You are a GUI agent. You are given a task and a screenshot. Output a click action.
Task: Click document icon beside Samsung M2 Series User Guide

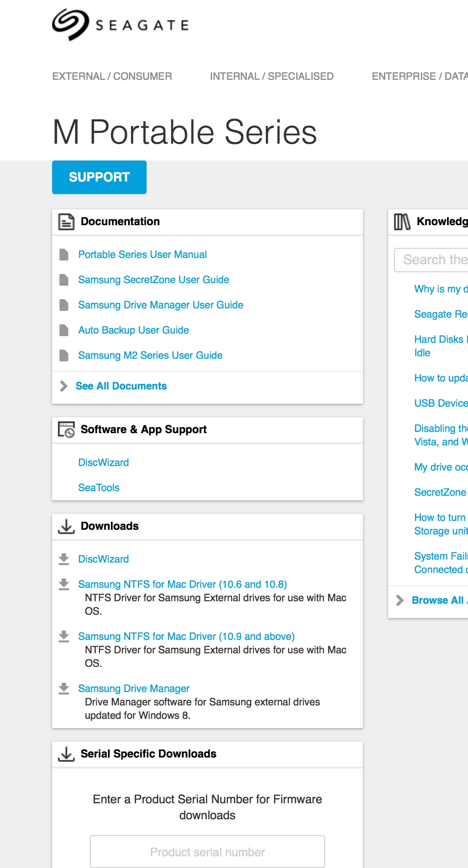[64, 355]
